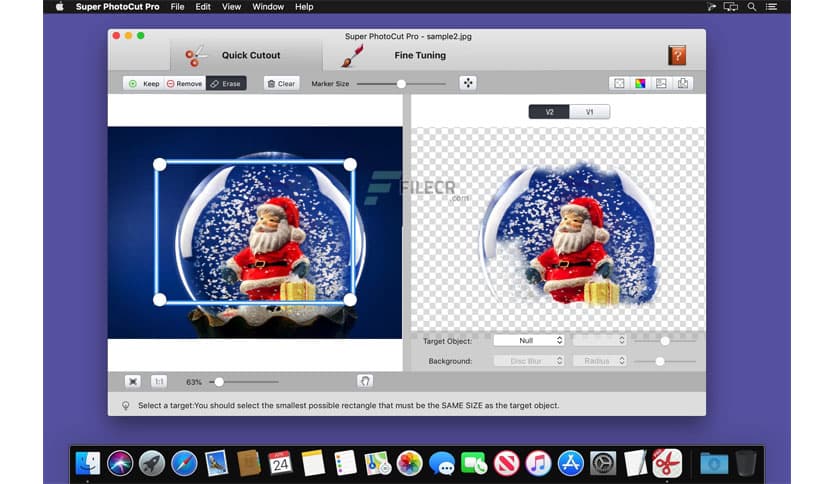Image resolution: width=836 pixels, height=484 pixels.
Task: Click the cutout preview of Santa
Action: 570,233
